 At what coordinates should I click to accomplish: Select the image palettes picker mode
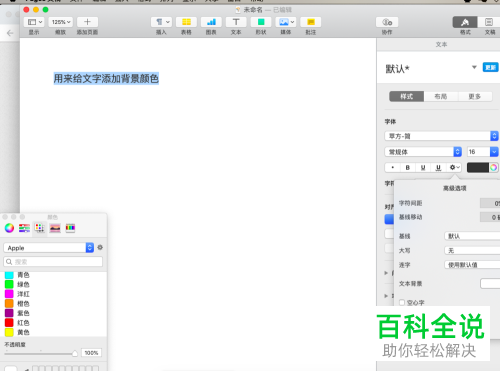(55, 228)
